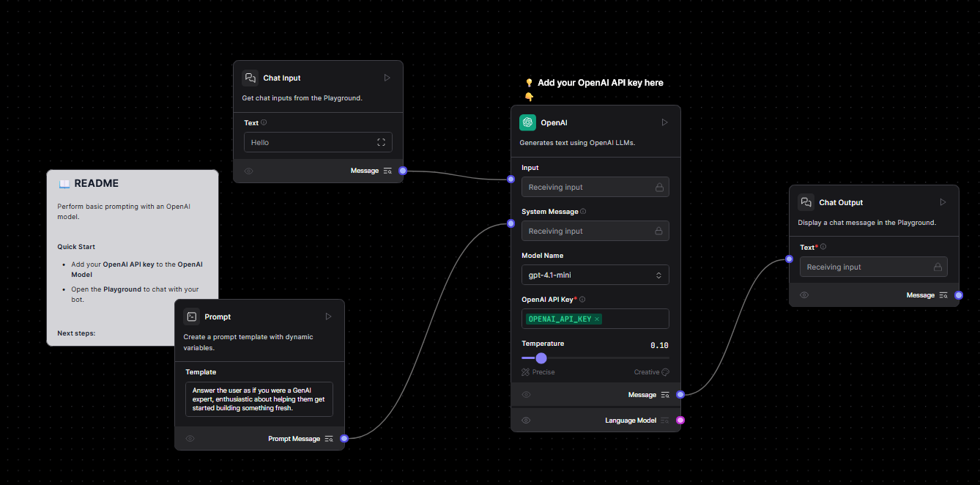This screenshot has width=980, height=485.
Task: Open info icon beside OpenAI API Key
Action: coord(582,300)
